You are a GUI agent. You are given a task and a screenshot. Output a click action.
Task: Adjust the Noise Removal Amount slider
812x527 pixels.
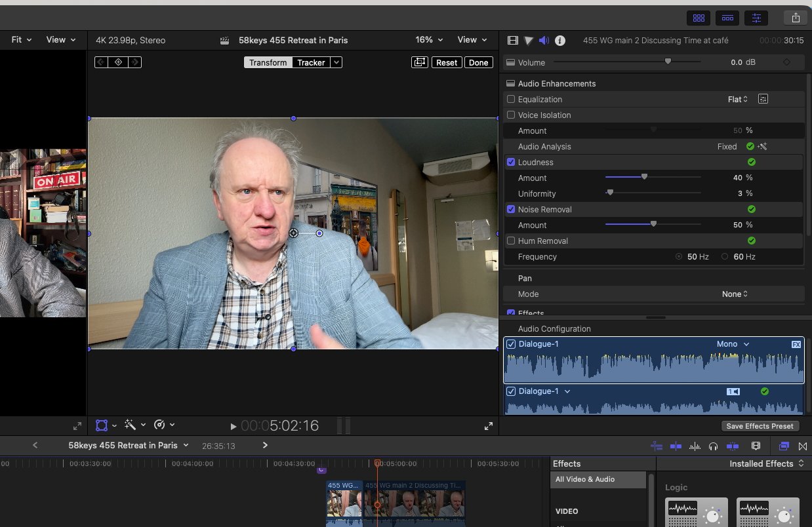tap(653, 225)
